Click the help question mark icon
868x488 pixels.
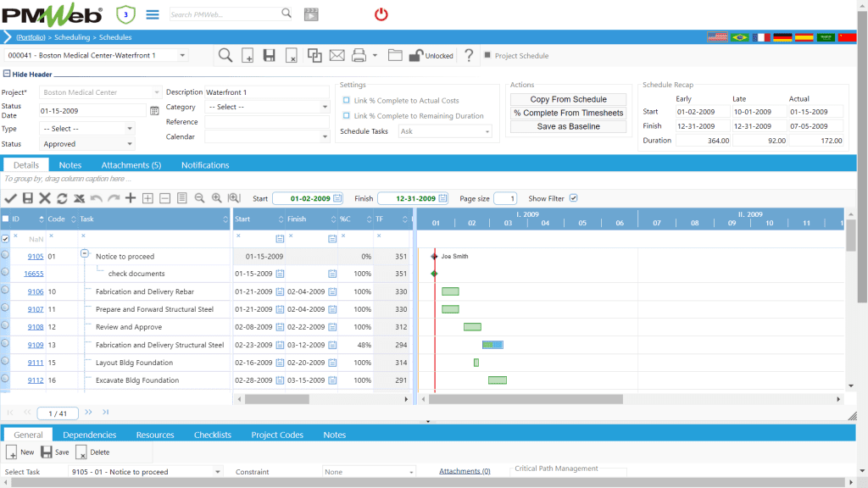468,55
